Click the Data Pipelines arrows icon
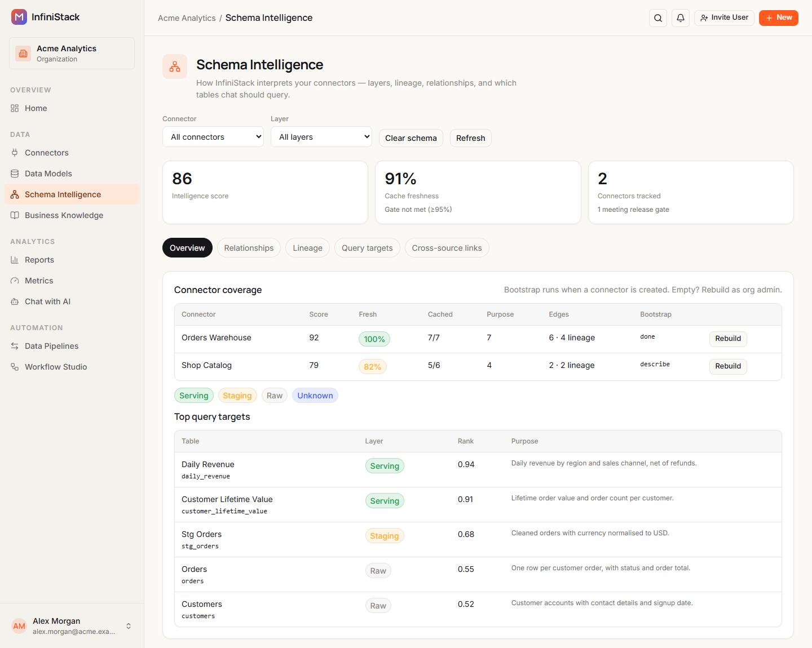The image size is (812, 648). (x=15, y=346)
